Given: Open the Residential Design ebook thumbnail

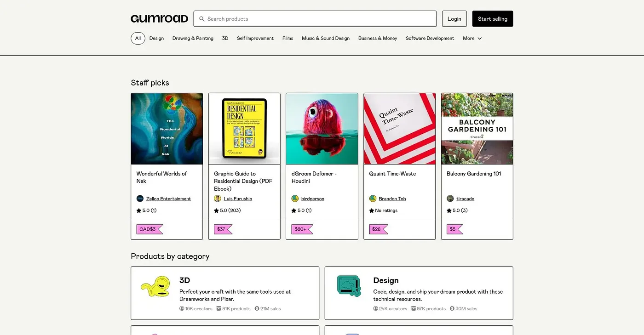Looking at the screenshot, I should tap(244, 129).
